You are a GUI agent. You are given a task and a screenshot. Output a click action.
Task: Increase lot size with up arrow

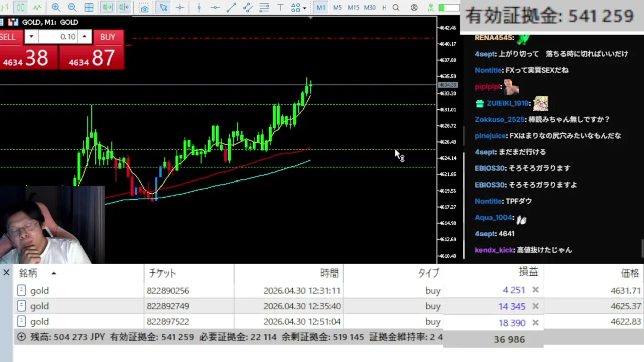point(84,37)
